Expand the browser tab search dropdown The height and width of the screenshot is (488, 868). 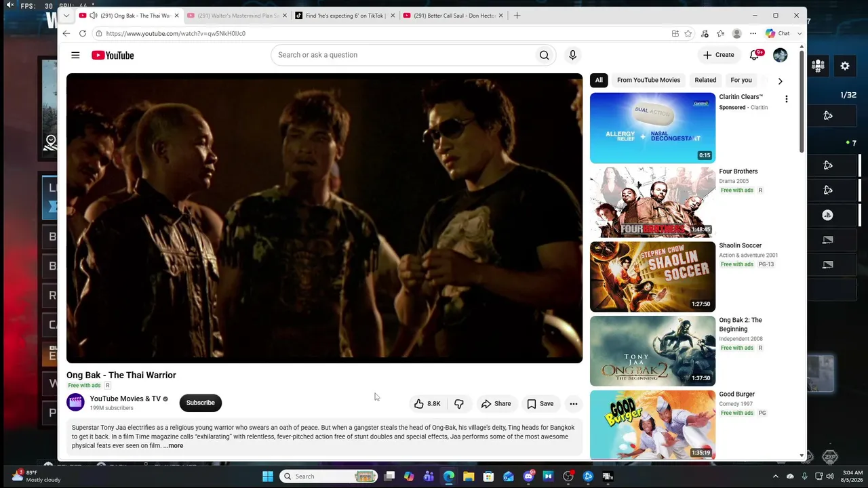pyautogui.click(x=66, y=16)
